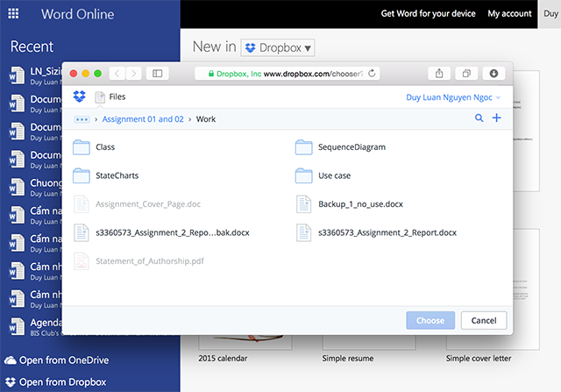Open the Class folder

(94, 147)
